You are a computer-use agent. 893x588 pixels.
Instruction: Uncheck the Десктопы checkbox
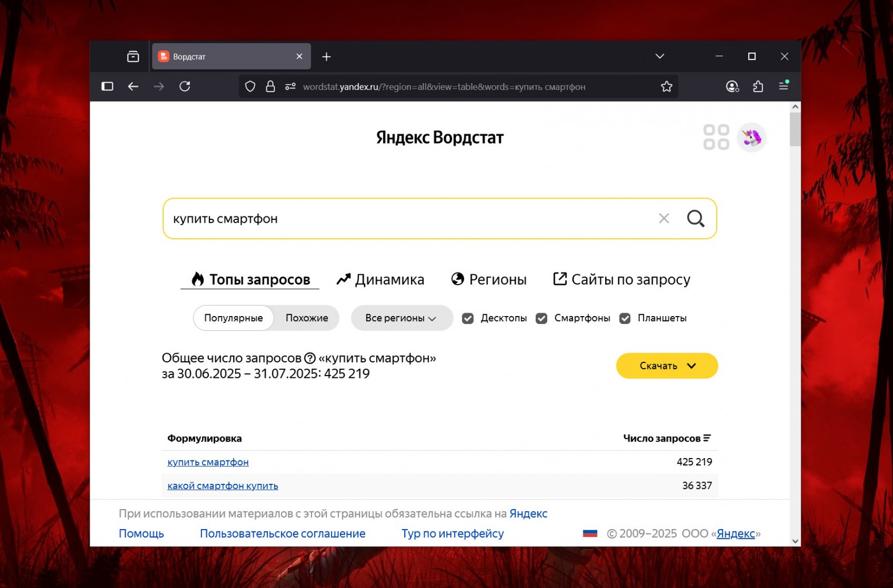[x=469, y=318]
